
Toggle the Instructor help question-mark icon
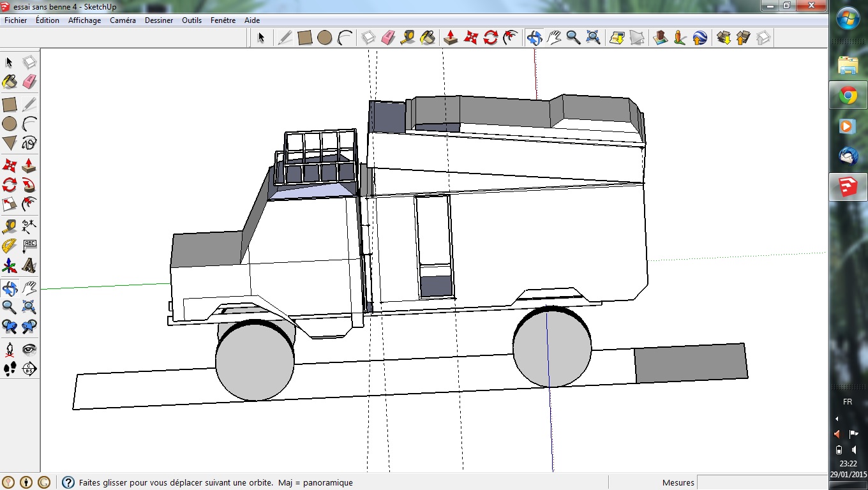[x=68, y=482]
